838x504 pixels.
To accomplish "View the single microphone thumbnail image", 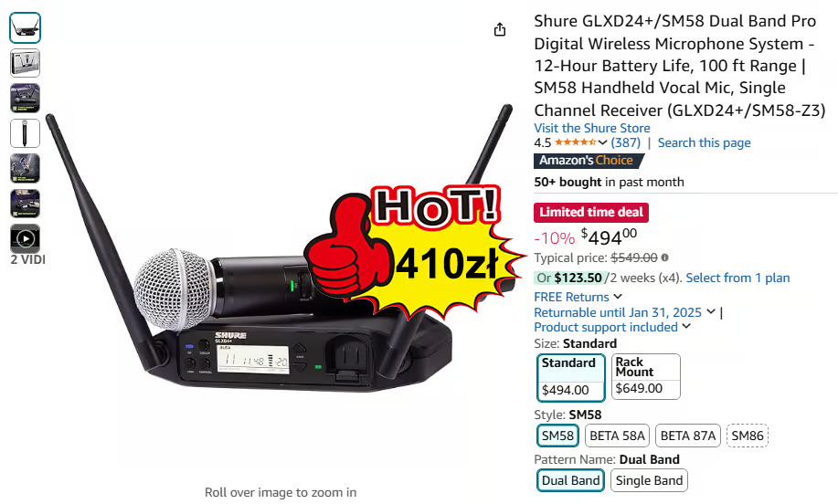I will (x=25, y=133).
